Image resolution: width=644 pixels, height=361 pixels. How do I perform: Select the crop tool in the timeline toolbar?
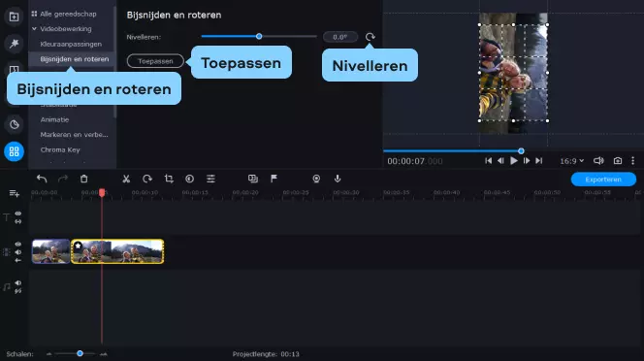click(x=169, y=179)
